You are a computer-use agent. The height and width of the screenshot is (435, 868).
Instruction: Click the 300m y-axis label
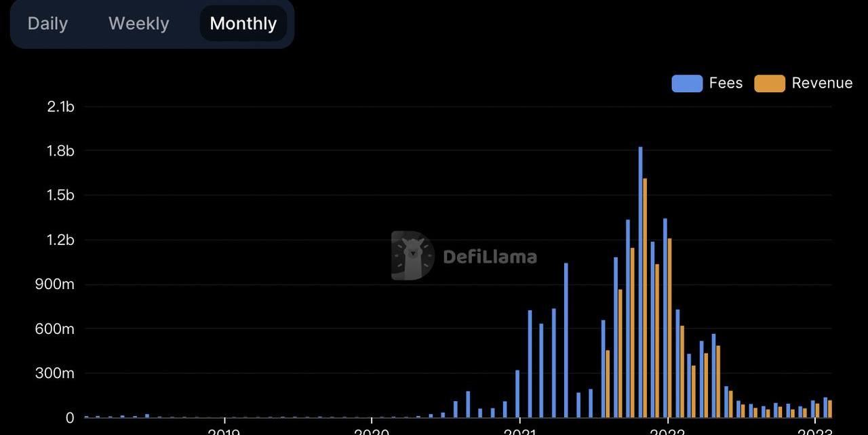pyautogui.click(x=55, y=373)
